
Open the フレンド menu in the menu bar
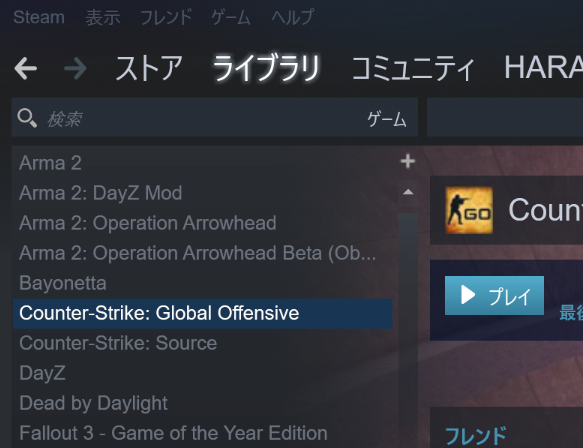click(166, 17)
